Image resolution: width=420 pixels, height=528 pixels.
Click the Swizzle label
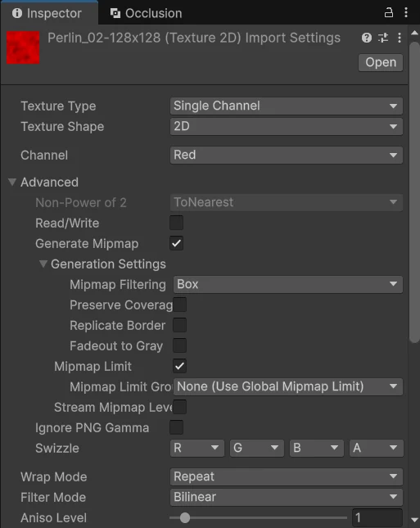point(57,449)
